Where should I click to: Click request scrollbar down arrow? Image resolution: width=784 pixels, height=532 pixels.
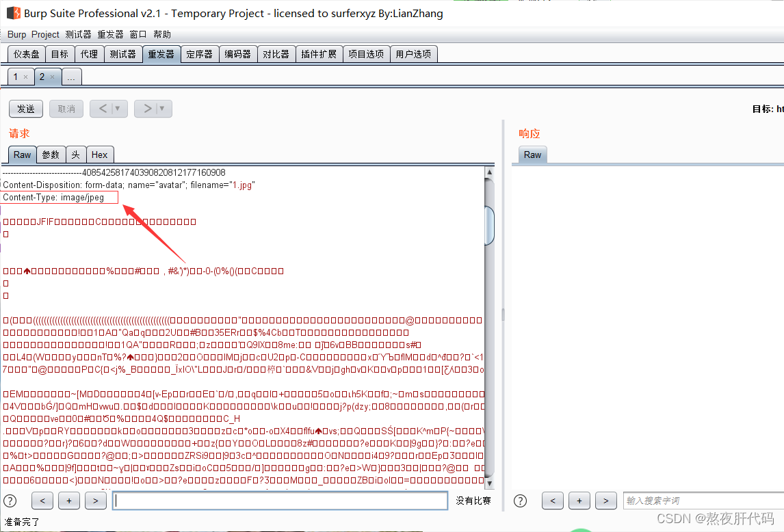(x=490, y=483)
